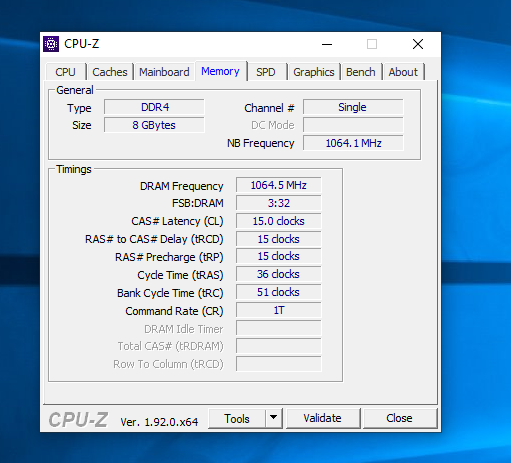Click the empty Row To Column field

pyautogui.click(x=279, y=364)
